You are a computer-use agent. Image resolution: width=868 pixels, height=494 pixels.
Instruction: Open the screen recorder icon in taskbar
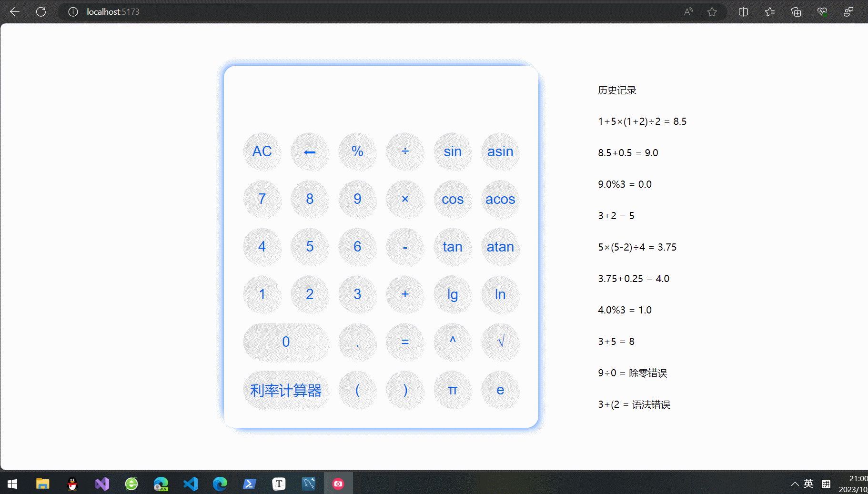coord(338,484)
